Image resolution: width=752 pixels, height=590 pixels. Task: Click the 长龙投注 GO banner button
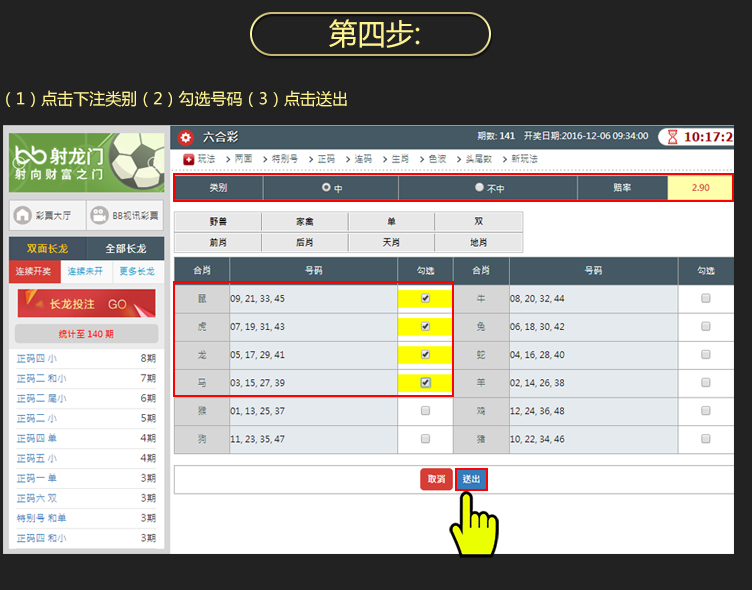click(x=86, y=304)
